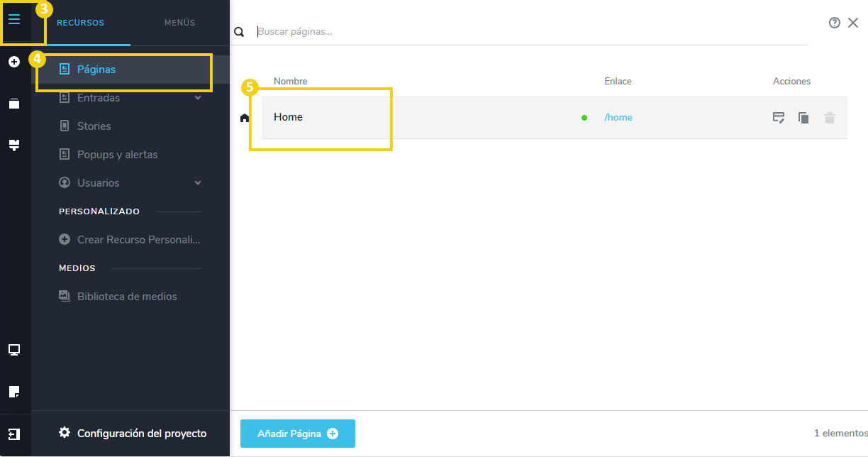Image resolution: width=868 pixels, height=457 pixels.
Task: Select Stories in the resources list
Action: tap(94, 126)
